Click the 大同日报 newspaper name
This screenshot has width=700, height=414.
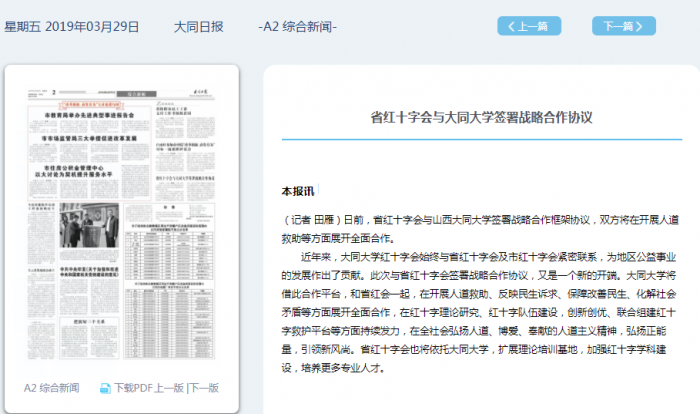pyautogui.click(x=199, y=27)
